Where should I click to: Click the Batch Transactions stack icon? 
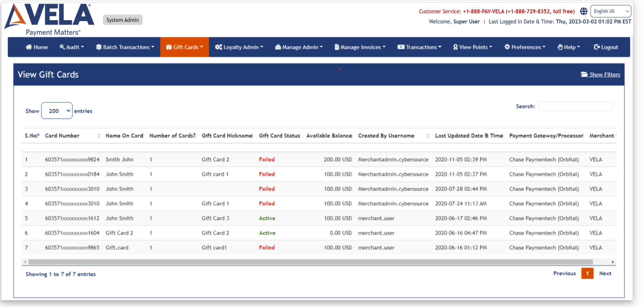99,47
